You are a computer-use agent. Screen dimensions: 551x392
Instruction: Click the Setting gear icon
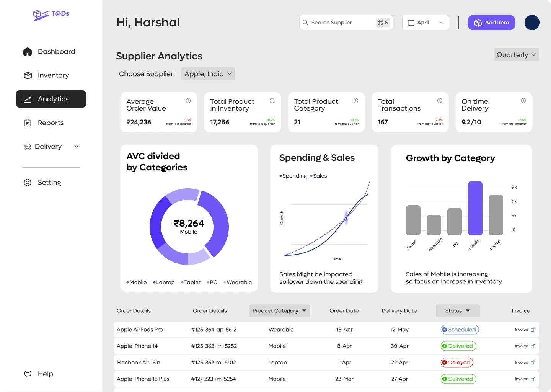[x=28, y=183]
